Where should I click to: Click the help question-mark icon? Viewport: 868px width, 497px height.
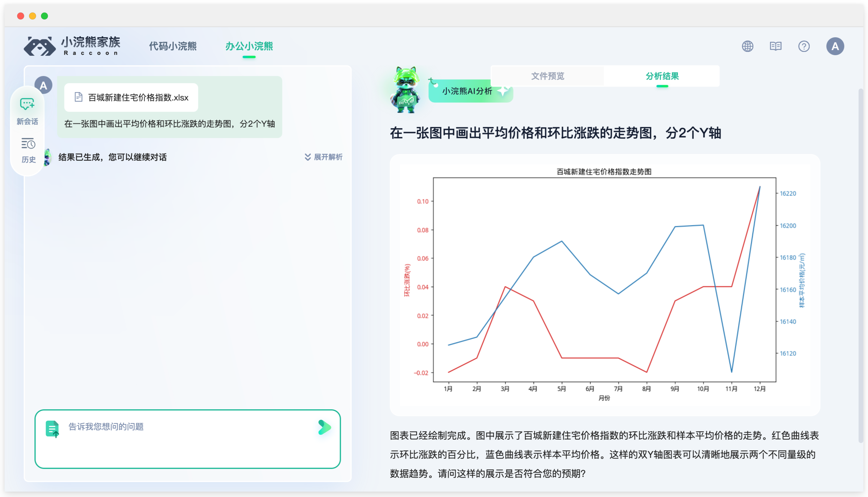pyautogui.click(x=804, y=47)
